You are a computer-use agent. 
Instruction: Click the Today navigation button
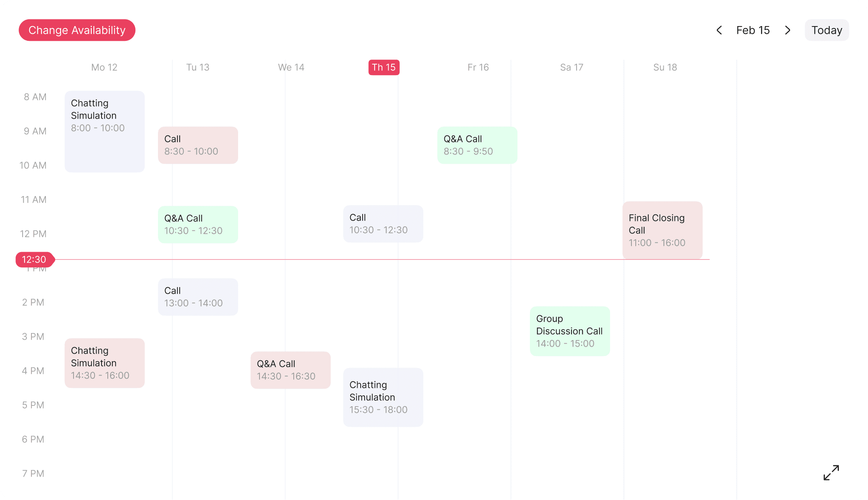(x=827, y=30)
